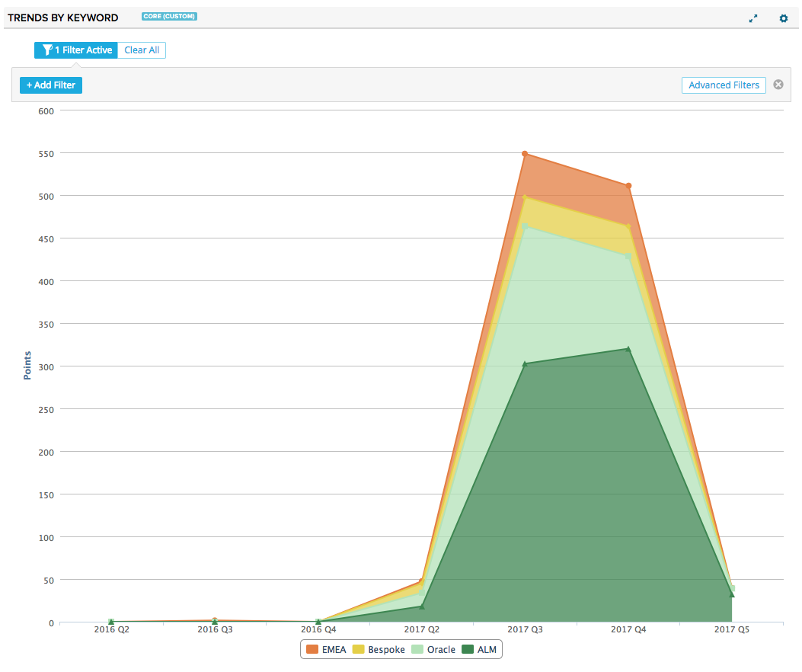
Task: Click the Trends by Keyword title
Action: point(63,18)
